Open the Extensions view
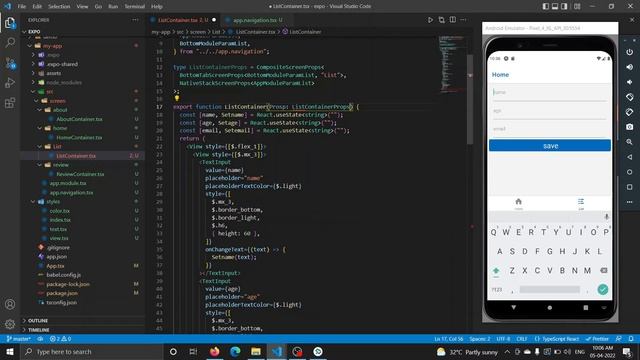 10,103
